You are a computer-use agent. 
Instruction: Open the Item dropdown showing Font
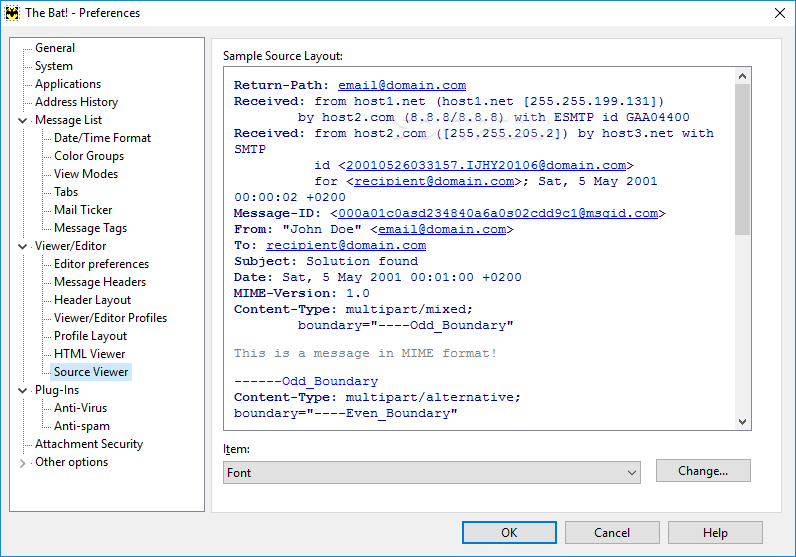[x=432, y=473]
